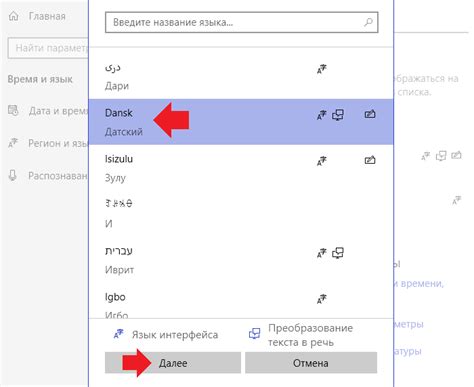Viewport: 474px width, 387px height.
Task: Click the handwriting icon in the Isizulu row
Action: (x=370, y=160)
